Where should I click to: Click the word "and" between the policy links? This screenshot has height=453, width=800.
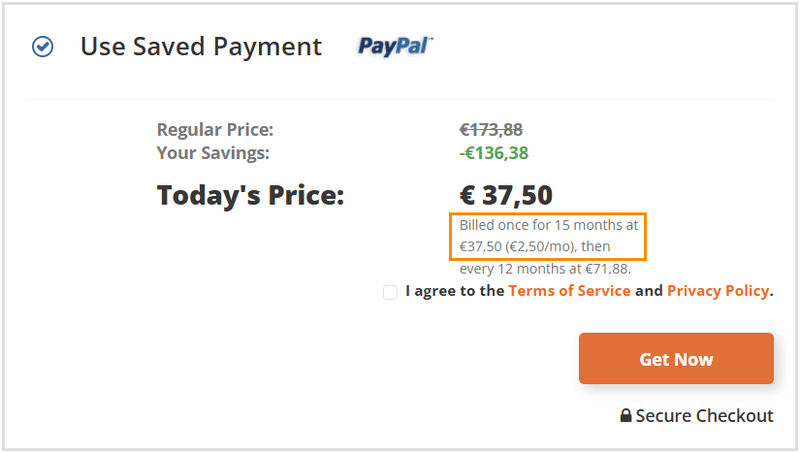649,291
